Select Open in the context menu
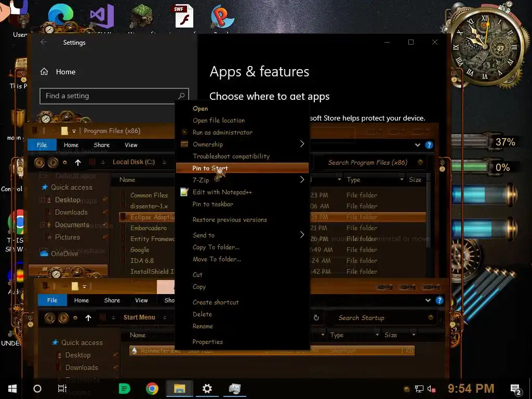This screenshot has width=532, height=399. coord(200,109)
